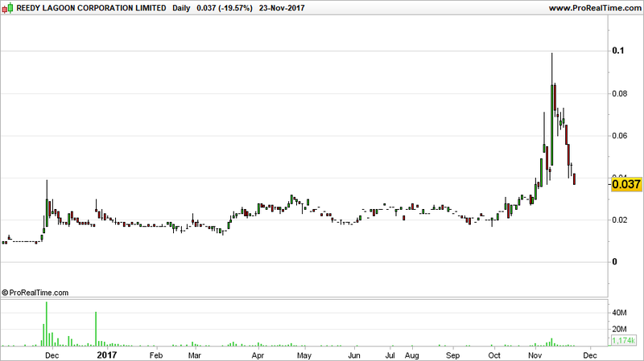Viewport: 644px width, 361px height.
Task: Click the 'Sep' month label on time axis
Action: point(452,355)
